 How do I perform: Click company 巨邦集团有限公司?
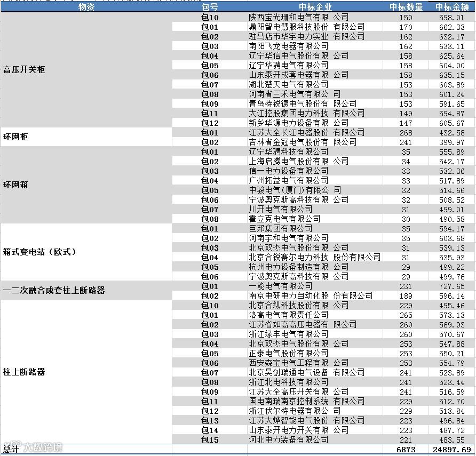click(x=281, y=228)
